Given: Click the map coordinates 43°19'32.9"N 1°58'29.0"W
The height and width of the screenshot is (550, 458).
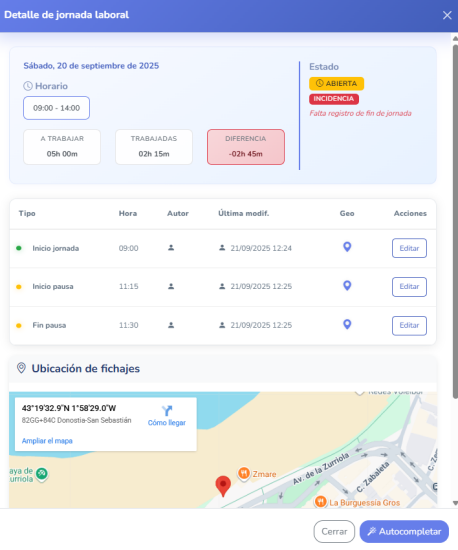Looking at the screenshot, I should [x=69, y=408].
